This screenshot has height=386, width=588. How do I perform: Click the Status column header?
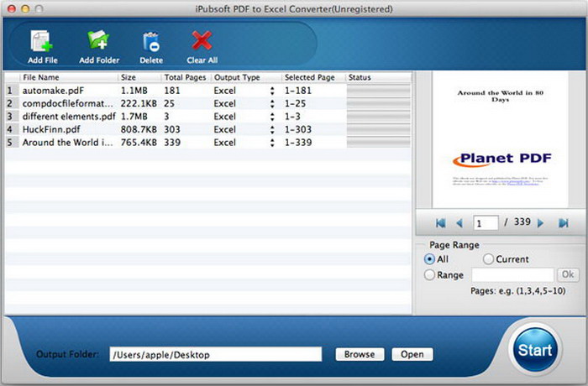pyautogui.click(x=378, y=77)
